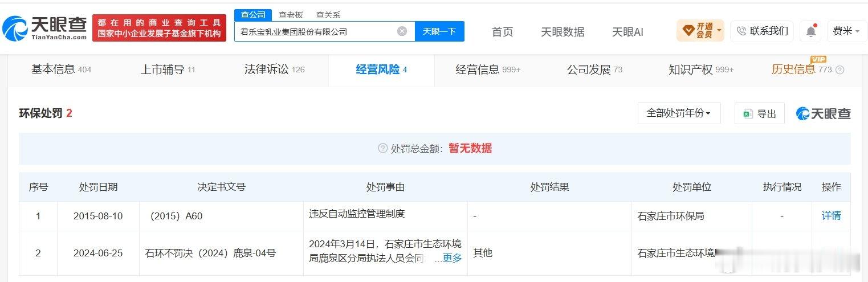Open the 开通会员 VIP dropdown
868x282 pixels.
pyautogui.click(x=700, y=31)
